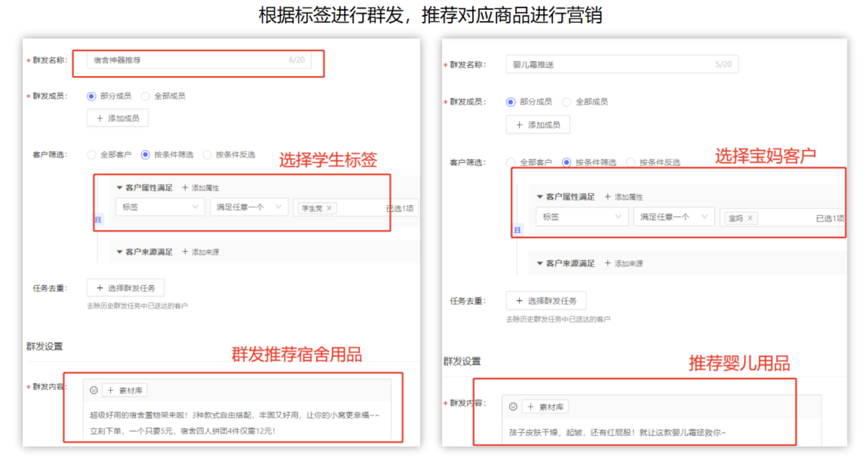The height and width of the screenshot is (456, 868).
Task: Select 部分成员 radio in left panel
Action: coord(91,96)
